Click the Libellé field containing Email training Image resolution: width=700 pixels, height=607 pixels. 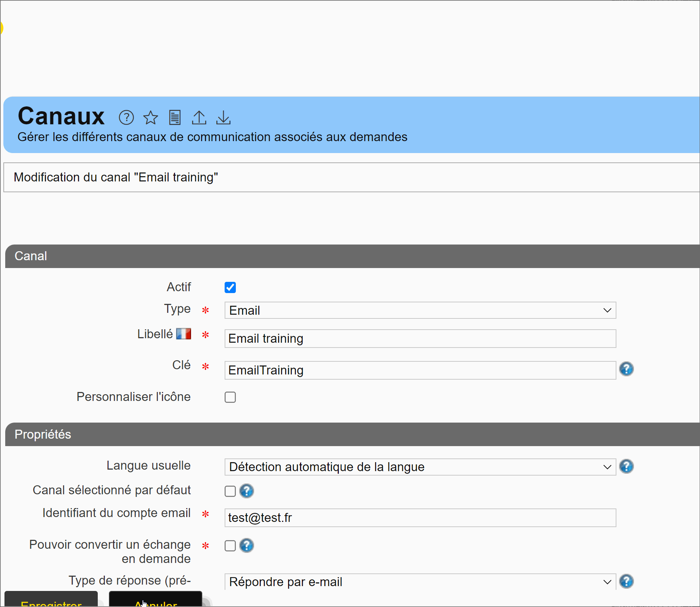pos(420,339)
